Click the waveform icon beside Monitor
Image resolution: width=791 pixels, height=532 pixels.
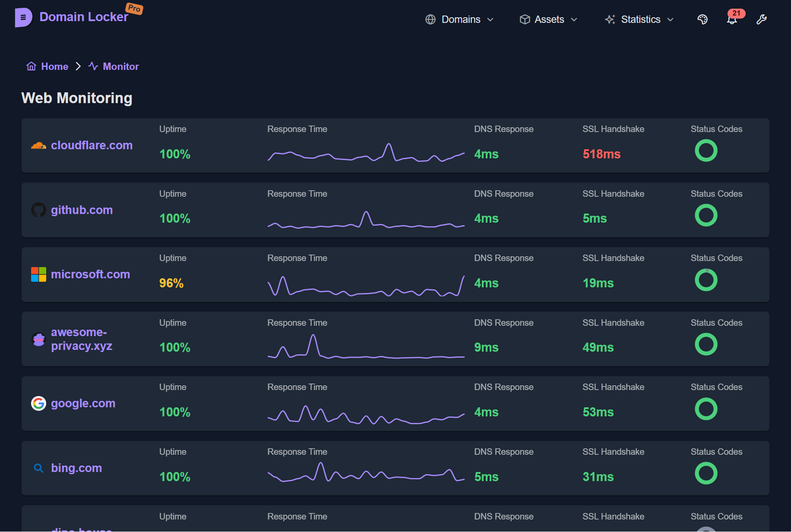coord(93,66)
